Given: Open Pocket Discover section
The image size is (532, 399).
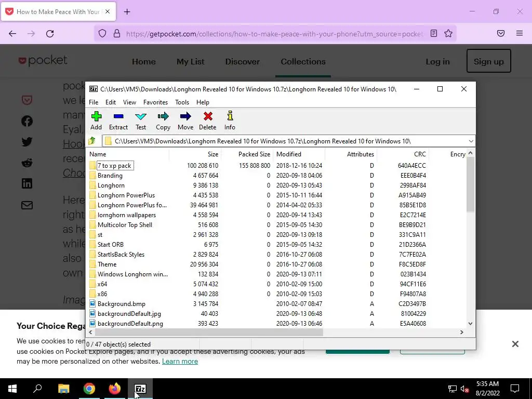Looking at the screenshot, I should pyautogui.click(x=243, y=62).
